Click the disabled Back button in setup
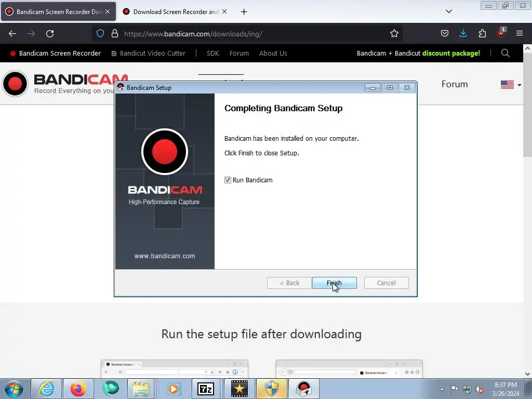 (289, 283)
